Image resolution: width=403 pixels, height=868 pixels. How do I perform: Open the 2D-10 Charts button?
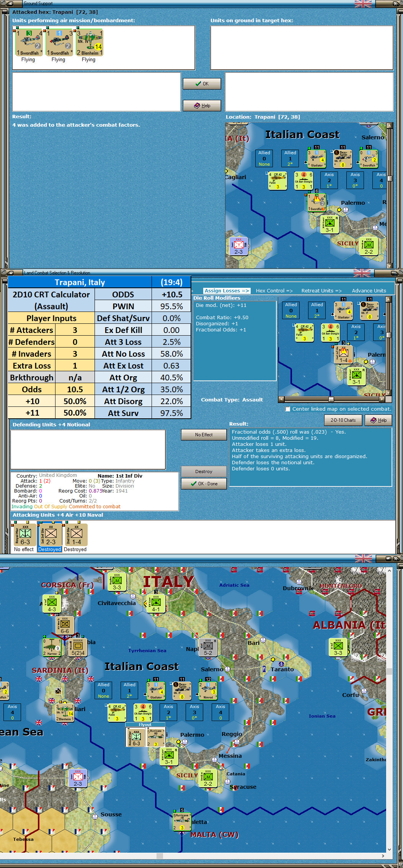pyautogui.click(x=343, y=420)
